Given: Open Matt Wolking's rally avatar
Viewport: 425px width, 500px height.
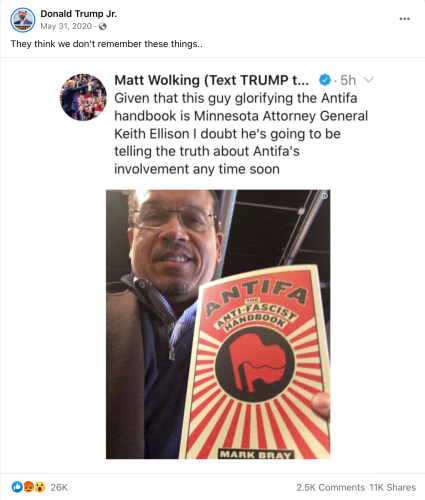Looking at the screenshot, I should coord(83,97).
